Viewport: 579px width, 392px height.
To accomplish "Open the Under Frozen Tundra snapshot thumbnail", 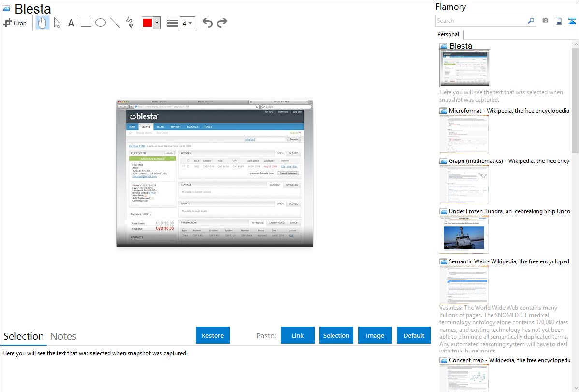I will (x=464, y=234).
